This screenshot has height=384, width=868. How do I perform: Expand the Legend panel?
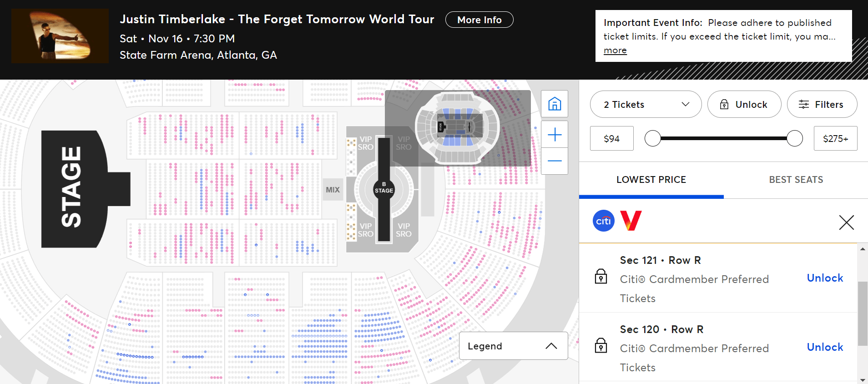pos(513,346)
